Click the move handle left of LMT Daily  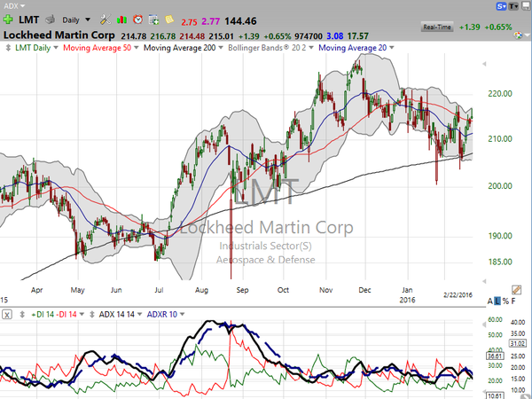coord(8,48)
